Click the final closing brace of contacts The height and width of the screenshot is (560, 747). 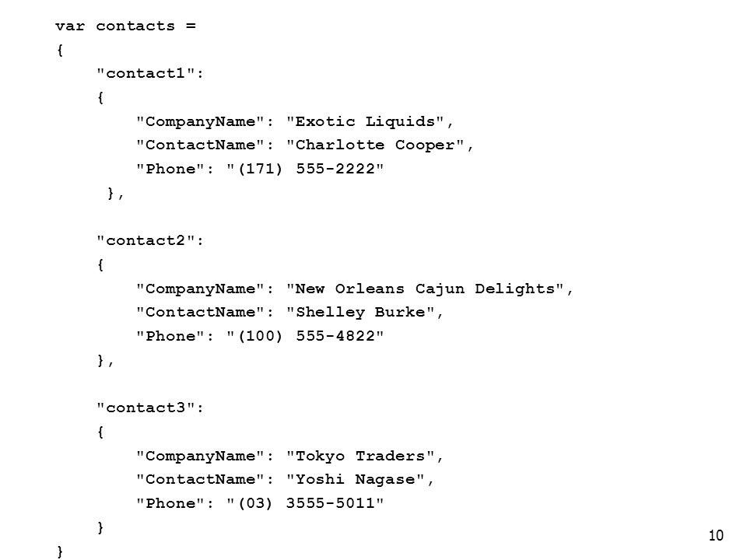60,551
